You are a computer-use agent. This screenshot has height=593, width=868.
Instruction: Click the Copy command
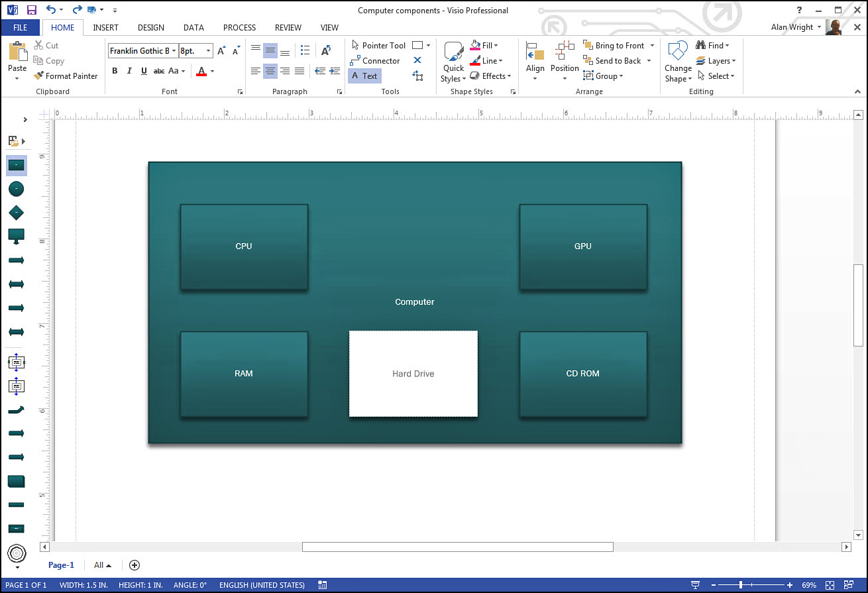point(48,61)
